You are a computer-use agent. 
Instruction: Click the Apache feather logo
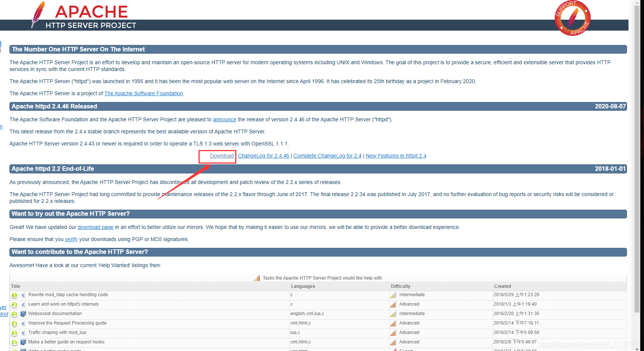click(38, 14)
